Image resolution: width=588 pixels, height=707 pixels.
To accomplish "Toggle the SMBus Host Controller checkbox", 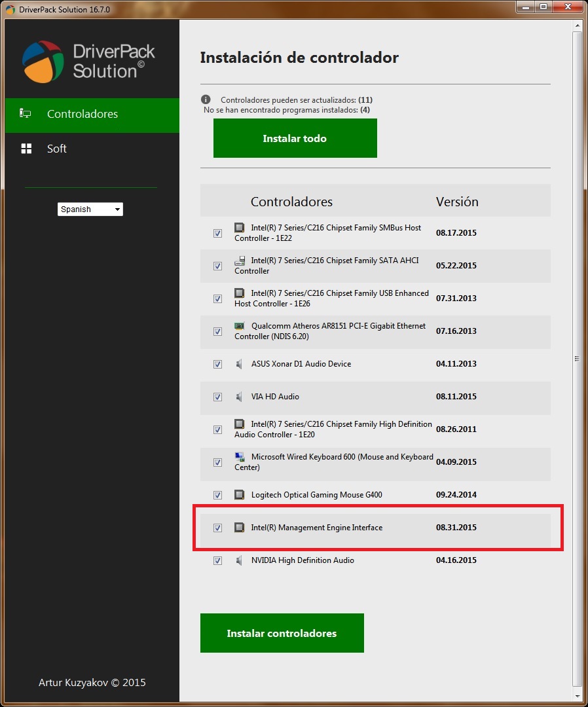I will (x=217, y=233).
